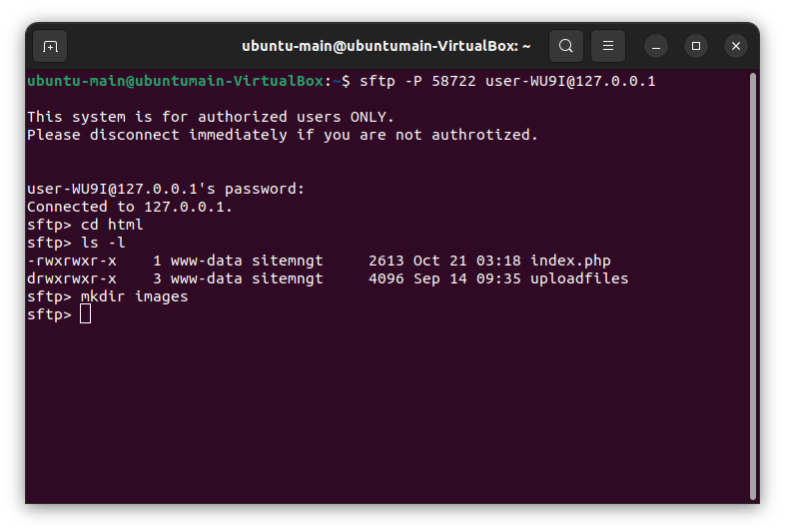Click the 'mkdir images' command text
This screenshot has height=532, width=785.
pos(134,296)
